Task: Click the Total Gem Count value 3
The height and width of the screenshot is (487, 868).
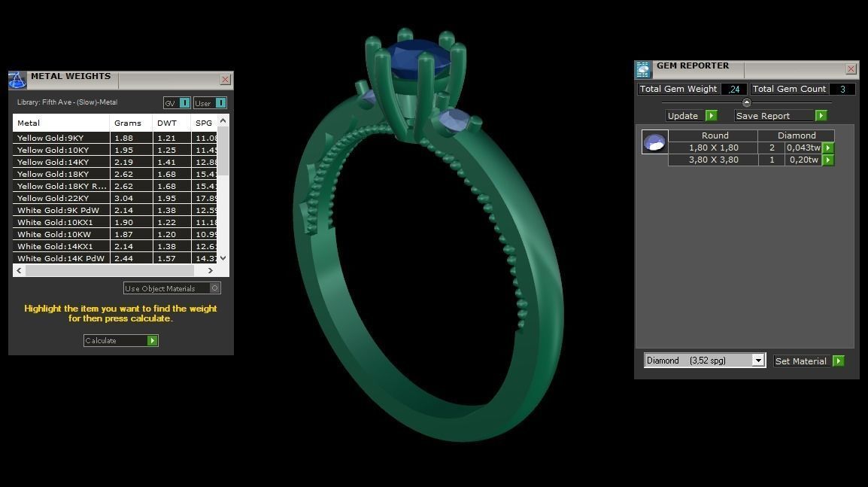Action: [842, 90]
